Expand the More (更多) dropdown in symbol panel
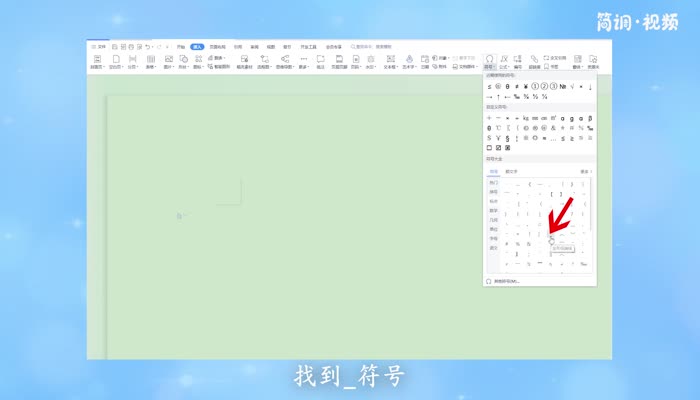Screen dimensions: 700x400 [x=586, y=172]
